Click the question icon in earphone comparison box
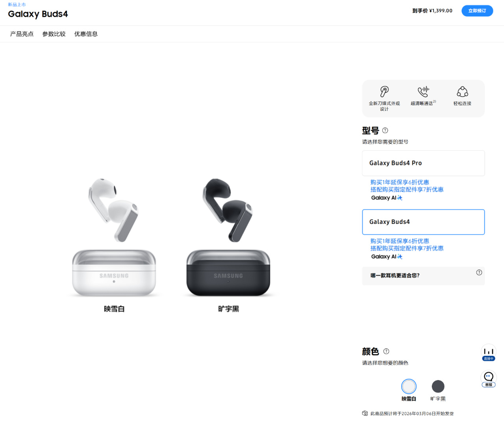This screenshot has width=504, height=422. 479,272
